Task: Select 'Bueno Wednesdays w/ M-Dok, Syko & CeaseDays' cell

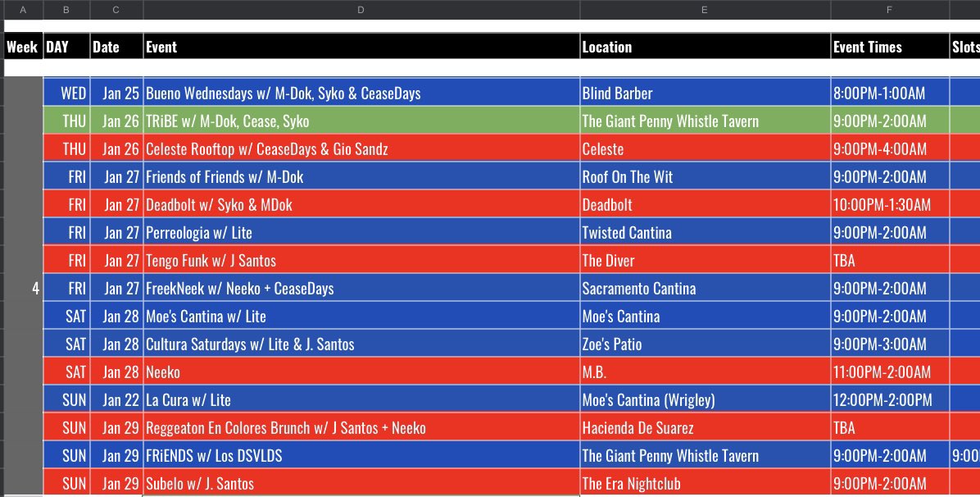Action: (361, 93)
